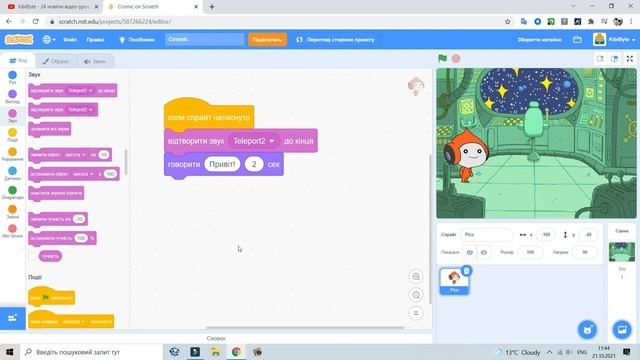Switch to small stage layout

600,59
